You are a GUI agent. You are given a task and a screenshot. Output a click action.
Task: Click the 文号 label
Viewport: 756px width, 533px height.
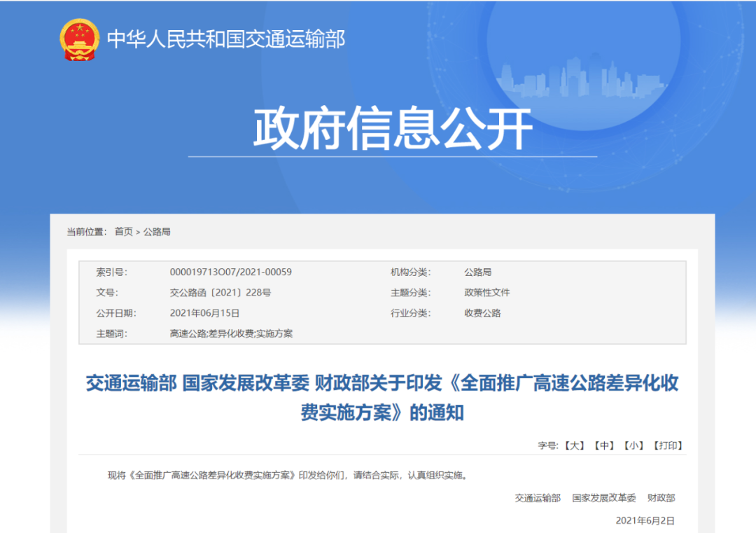[x=107, y=293]
